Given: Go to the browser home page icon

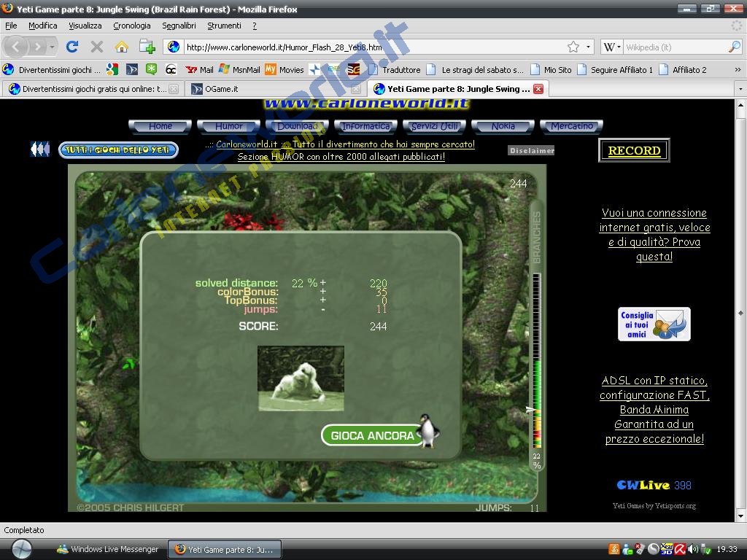Looking at the screenshot, I should 122,46.
